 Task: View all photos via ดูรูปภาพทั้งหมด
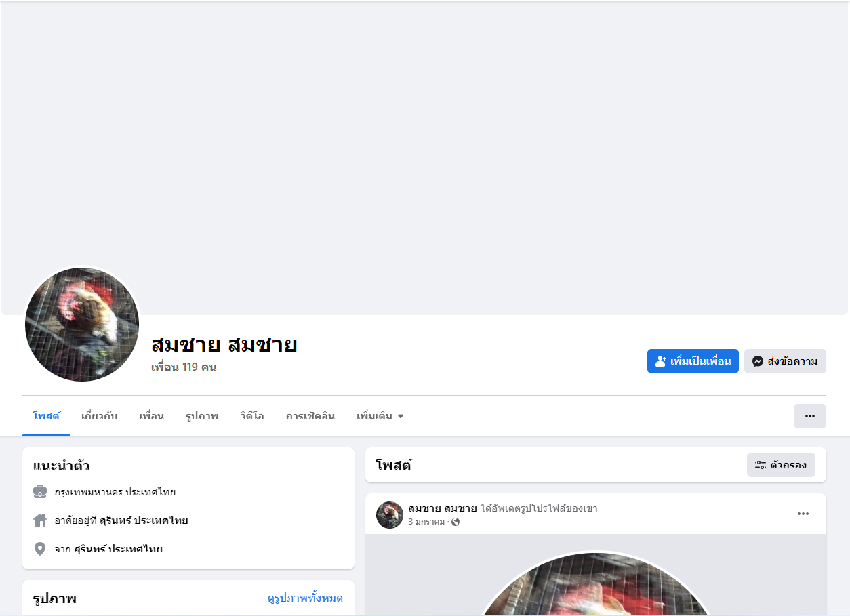(x=305, y=598)
